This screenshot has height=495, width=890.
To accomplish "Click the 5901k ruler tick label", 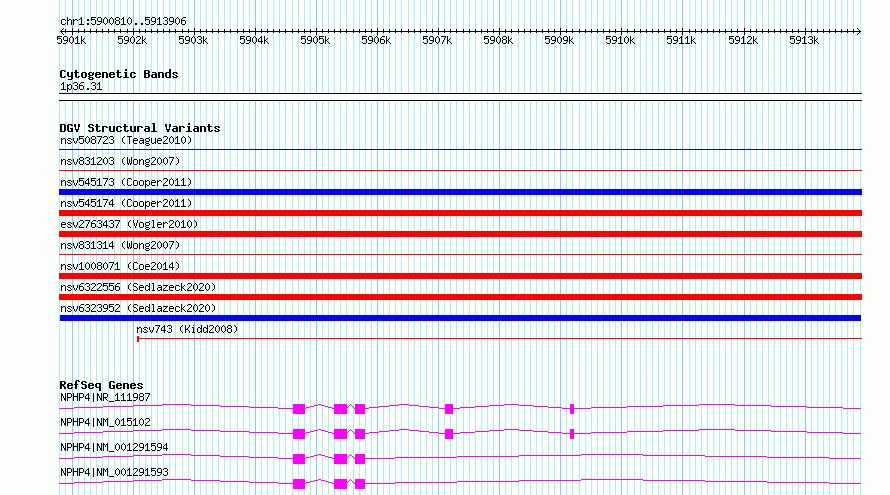I will pyautogui.click(x=71, y=40).
